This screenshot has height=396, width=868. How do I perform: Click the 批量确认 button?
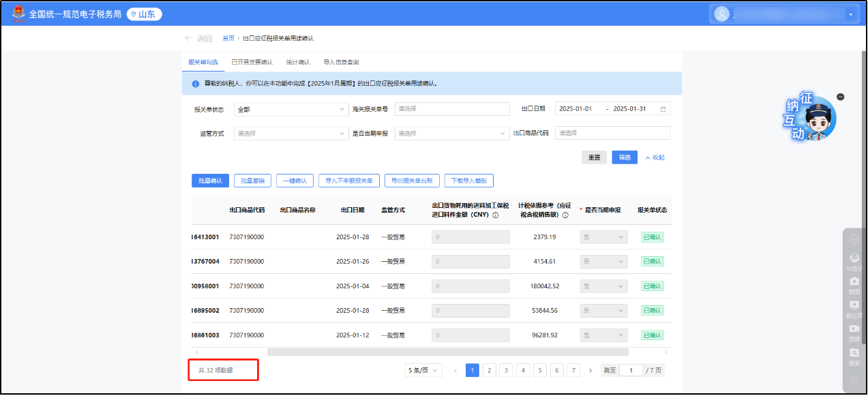[x=210, y=181]
